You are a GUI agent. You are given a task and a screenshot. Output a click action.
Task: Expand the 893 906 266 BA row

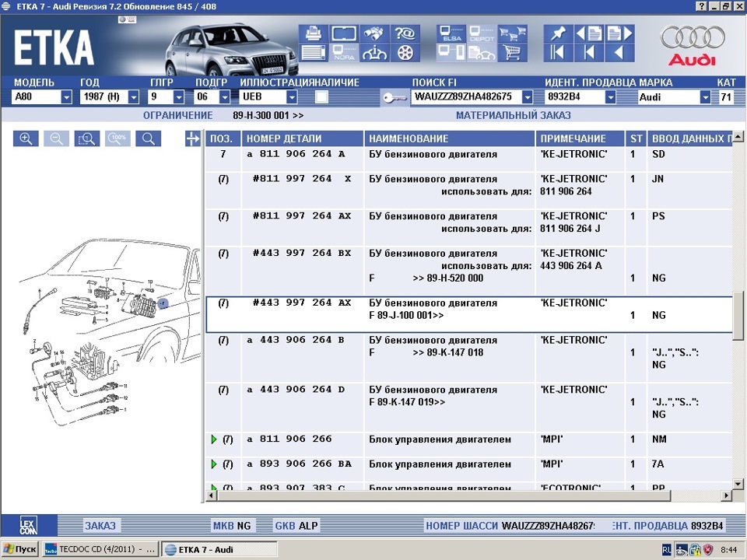point(214,464)
